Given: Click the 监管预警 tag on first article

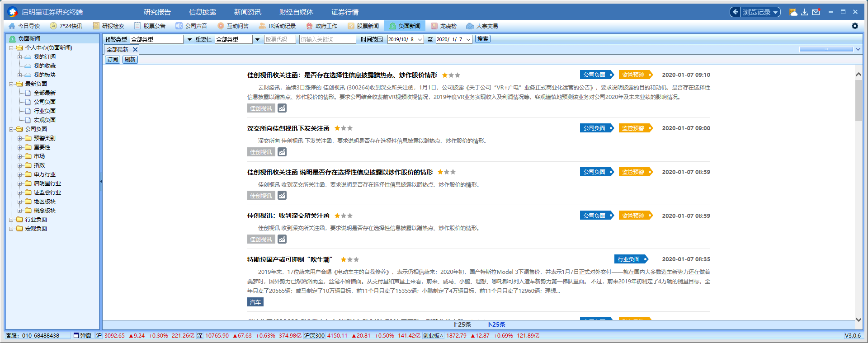Looking at the screenshot, I should click(x=636, y=75).
